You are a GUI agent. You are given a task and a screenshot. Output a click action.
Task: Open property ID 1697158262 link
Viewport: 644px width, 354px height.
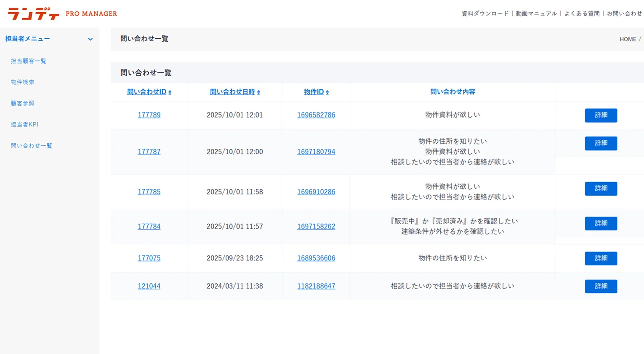pyautogui.click(x=316, y=226)
